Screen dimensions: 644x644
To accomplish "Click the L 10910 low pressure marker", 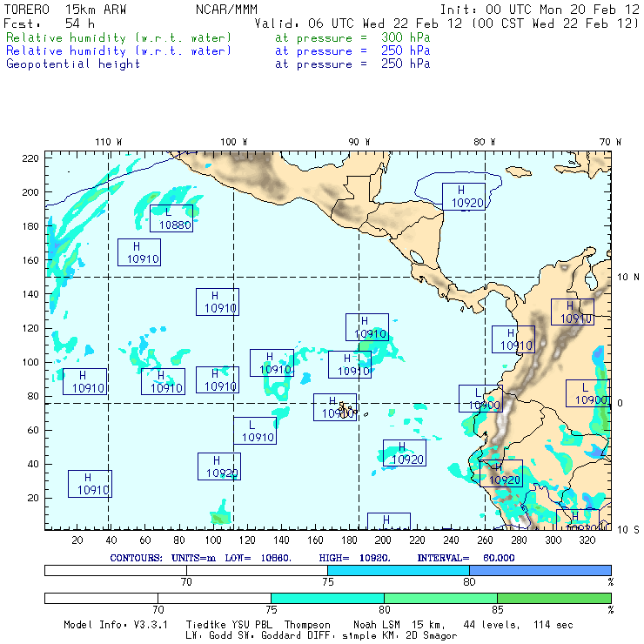I will (x=254, y=431).
